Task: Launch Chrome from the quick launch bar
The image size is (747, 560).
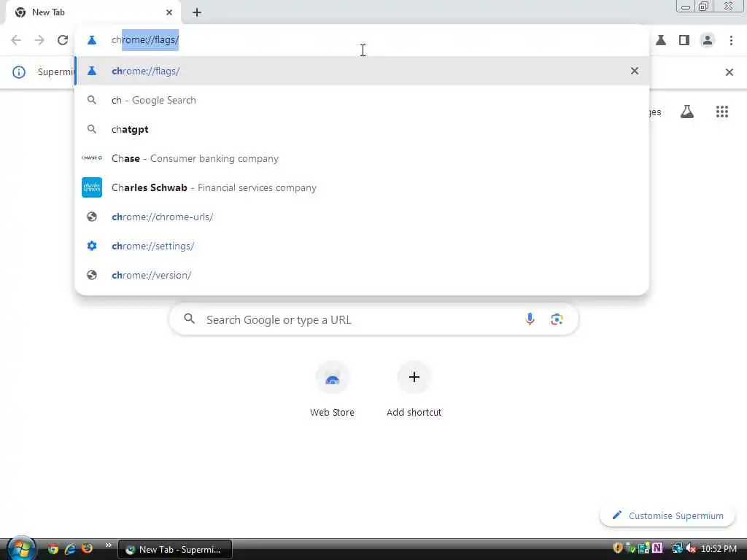Action: [53, 549]
